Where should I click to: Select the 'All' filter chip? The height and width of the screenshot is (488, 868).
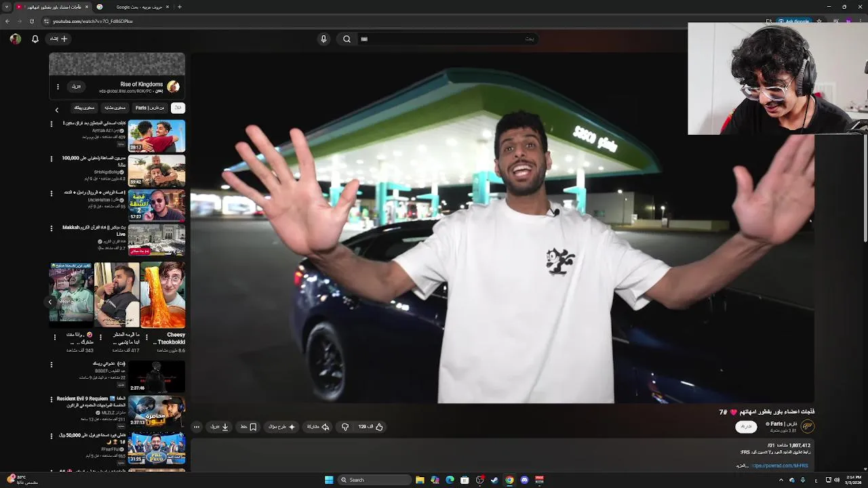pos(178,108)
